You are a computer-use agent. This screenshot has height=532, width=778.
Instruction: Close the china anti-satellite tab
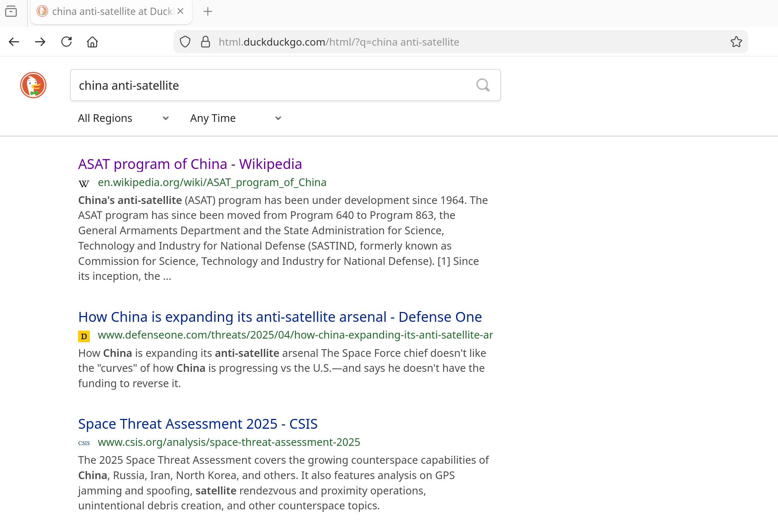click(x=180, y=11)
